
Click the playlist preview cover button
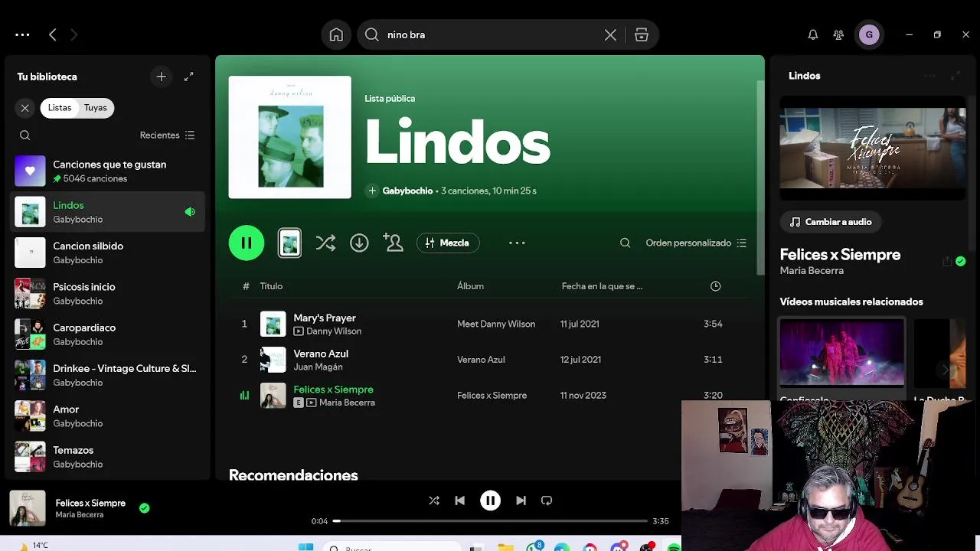(x=289, y=243)
